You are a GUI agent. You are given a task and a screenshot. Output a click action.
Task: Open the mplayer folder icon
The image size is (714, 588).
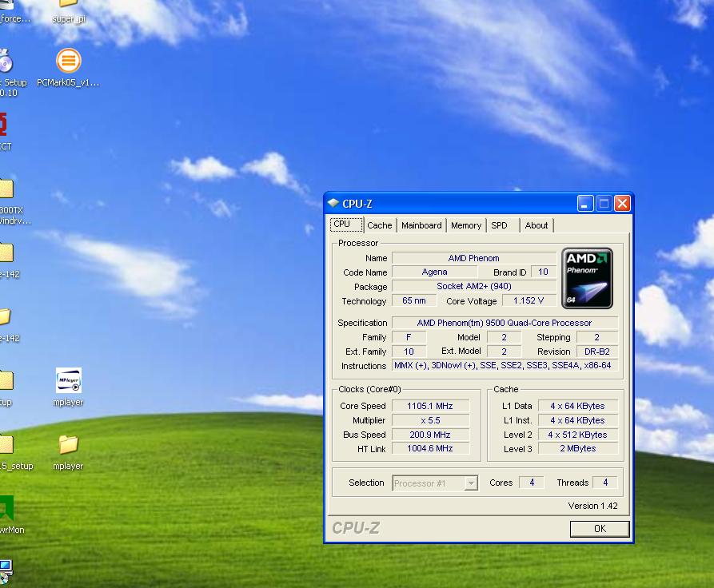click(x=68, y=445)
